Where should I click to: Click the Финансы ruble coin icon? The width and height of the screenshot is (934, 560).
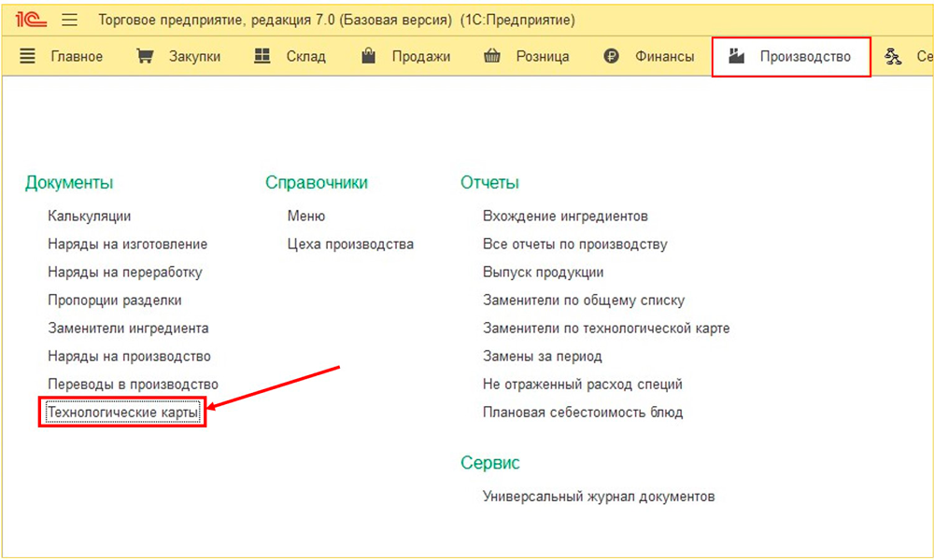pos(612,56)
